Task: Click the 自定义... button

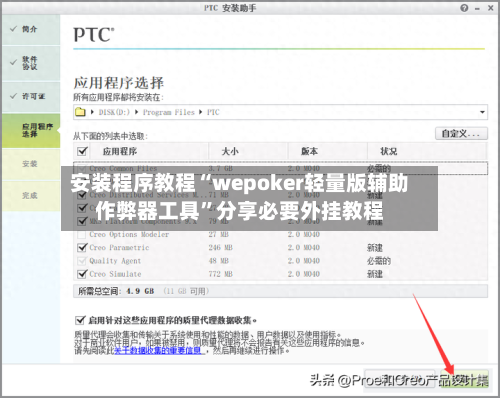Action: click(x=461, y=134)
